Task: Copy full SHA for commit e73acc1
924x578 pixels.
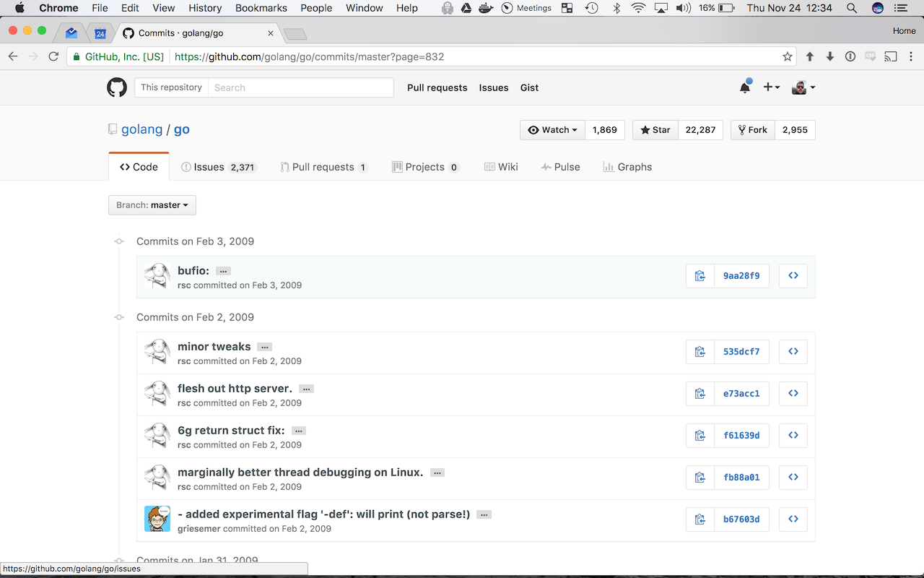Action: 699,394
